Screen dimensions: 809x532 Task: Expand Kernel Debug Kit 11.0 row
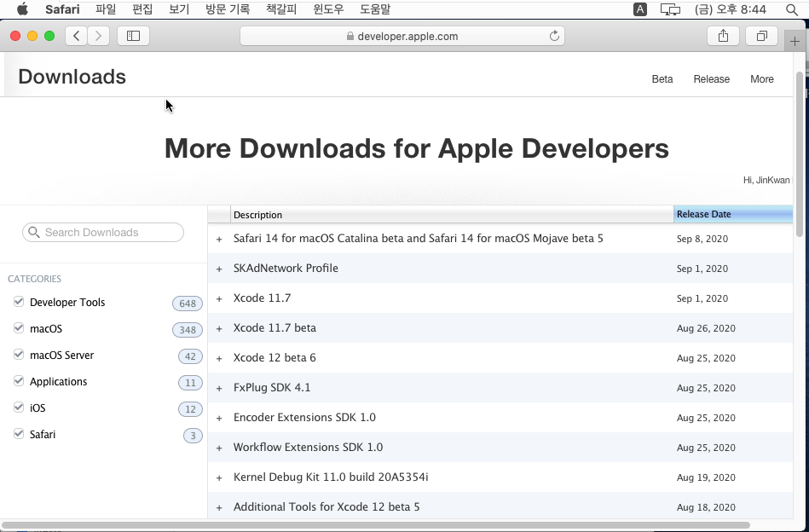219,477
